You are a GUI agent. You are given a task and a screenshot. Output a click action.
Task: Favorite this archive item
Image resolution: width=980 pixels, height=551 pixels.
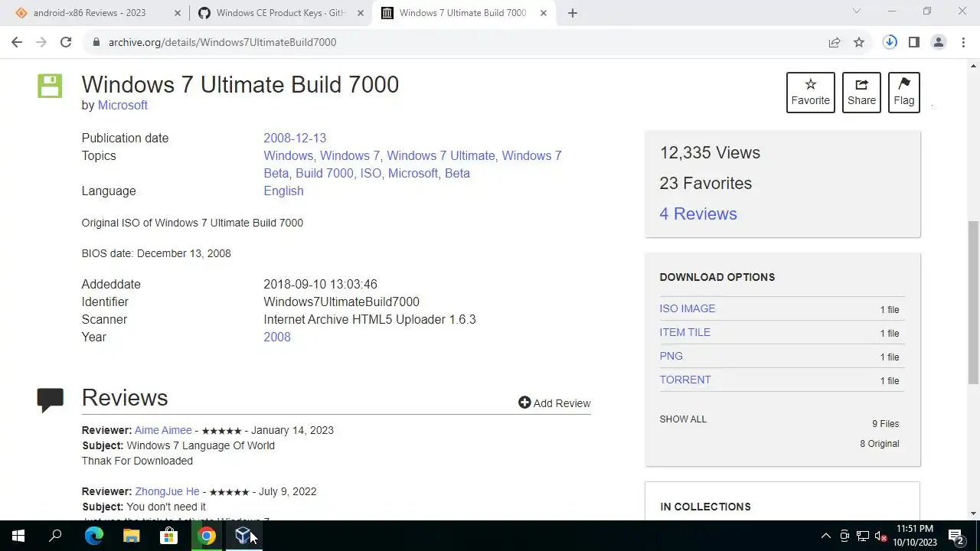(x=810, y=93)
